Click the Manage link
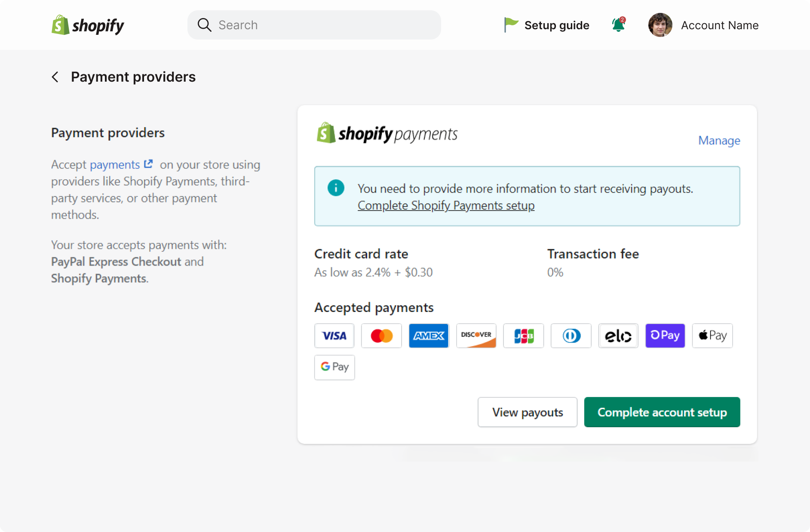Screen dimensions: 810x532 click(719, 141)
